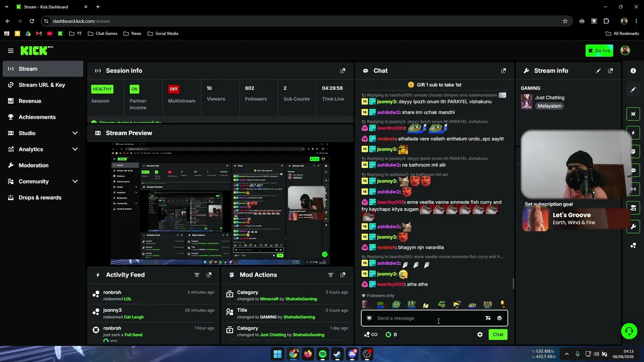Open the Windows Start menu

click(278, 354)
